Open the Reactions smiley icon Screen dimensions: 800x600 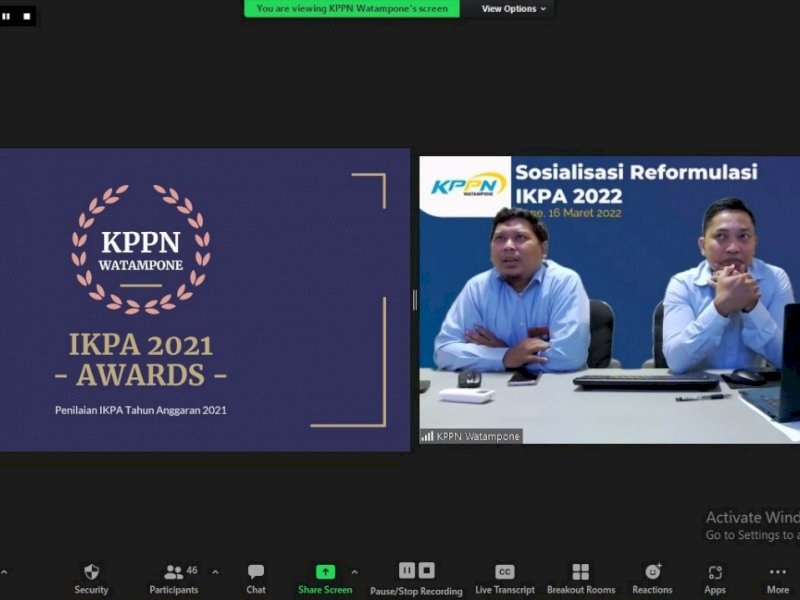[653, 571]
